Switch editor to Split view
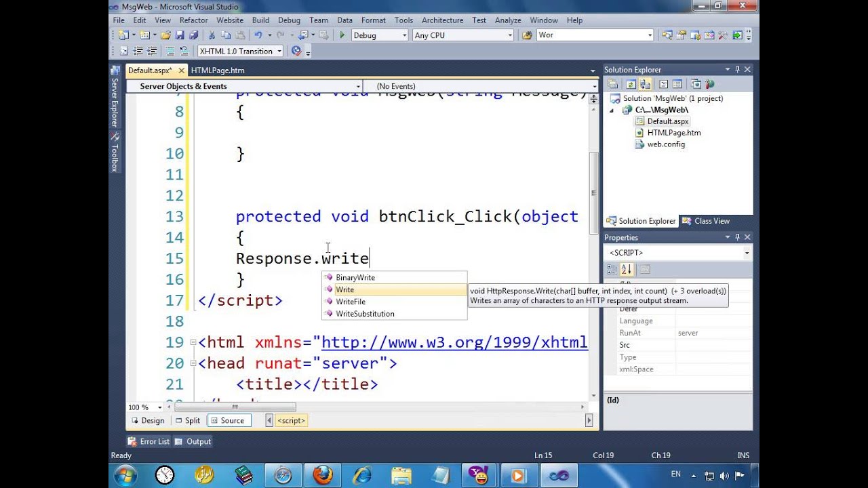The width and height of the screenshot is (868, 488). point(188,420)
